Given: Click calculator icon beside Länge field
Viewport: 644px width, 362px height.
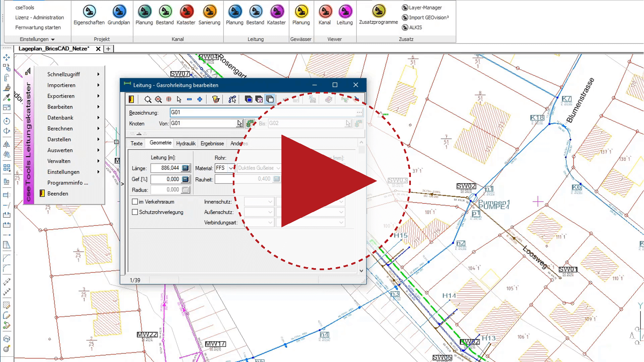Looking at the screenshot, I should tap(185, 168).
